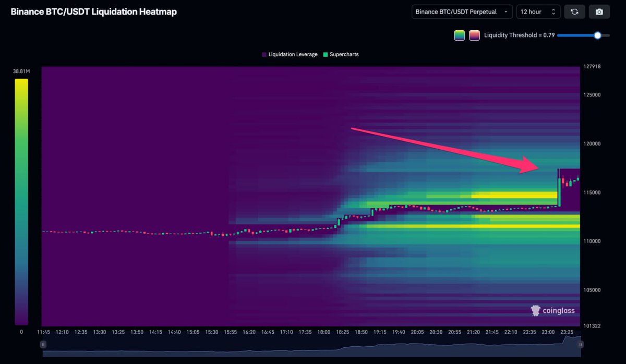Viewport: 626px width, 364px height.
Task: Click the 11:45 time axis label
Action: 43,332
